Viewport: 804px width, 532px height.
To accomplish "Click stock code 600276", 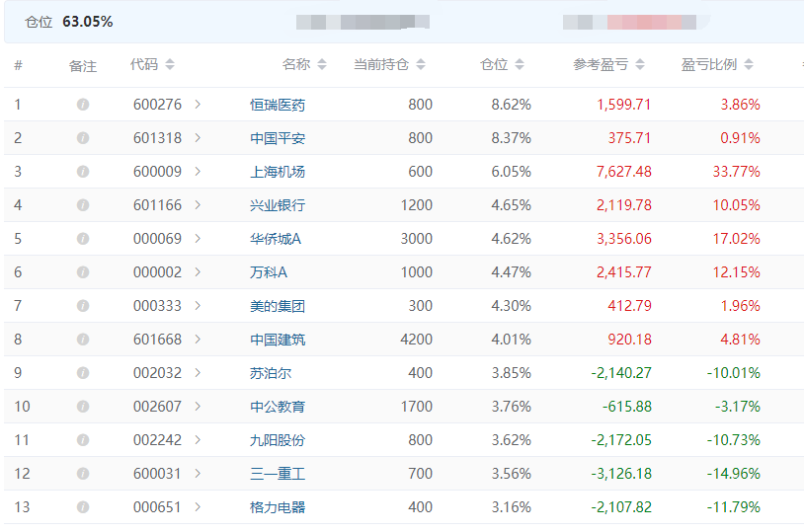I will pos(157,105).
